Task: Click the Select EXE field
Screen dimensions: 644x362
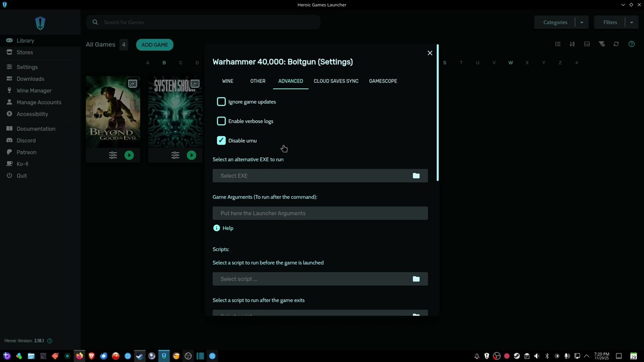Action: (320, 175)
